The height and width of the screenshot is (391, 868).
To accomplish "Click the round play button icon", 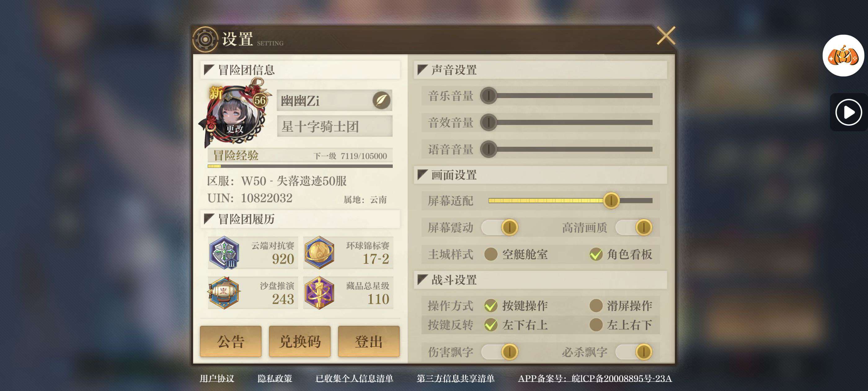I will (848, 112).
